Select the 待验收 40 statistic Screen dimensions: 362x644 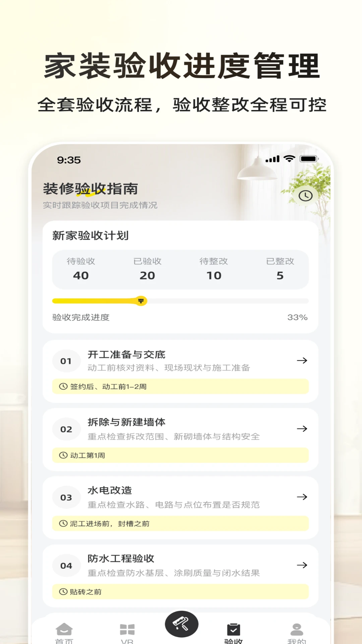(81, 269)
